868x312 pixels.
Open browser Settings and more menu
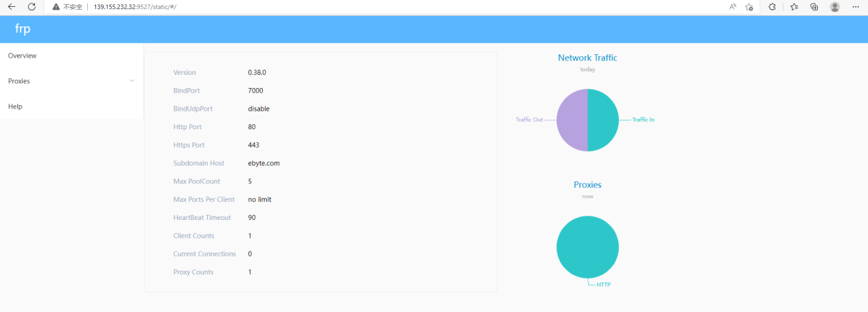pyautogui.click(x=855, y=6)
